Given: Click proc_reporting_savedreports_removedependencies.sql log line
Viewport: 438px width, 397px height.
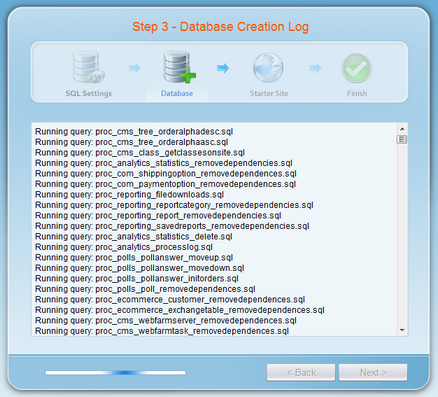Looking at the screenshot, I should (172, 226).
